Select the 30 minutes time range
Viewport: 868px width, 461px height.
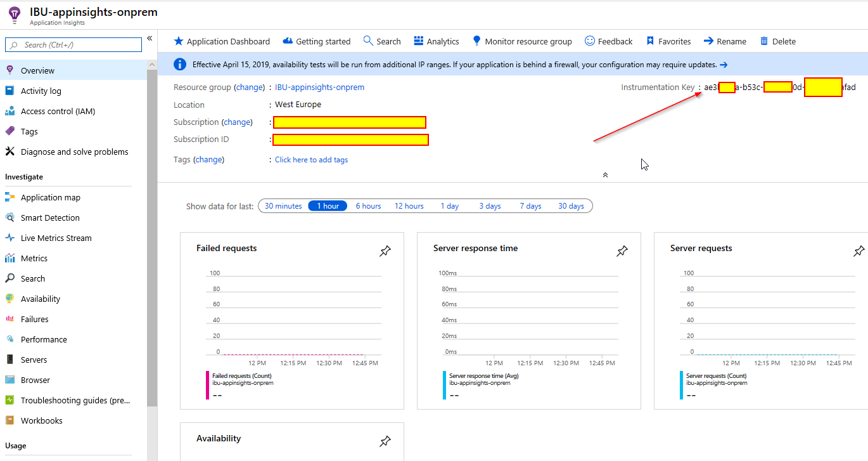(283, 205)
